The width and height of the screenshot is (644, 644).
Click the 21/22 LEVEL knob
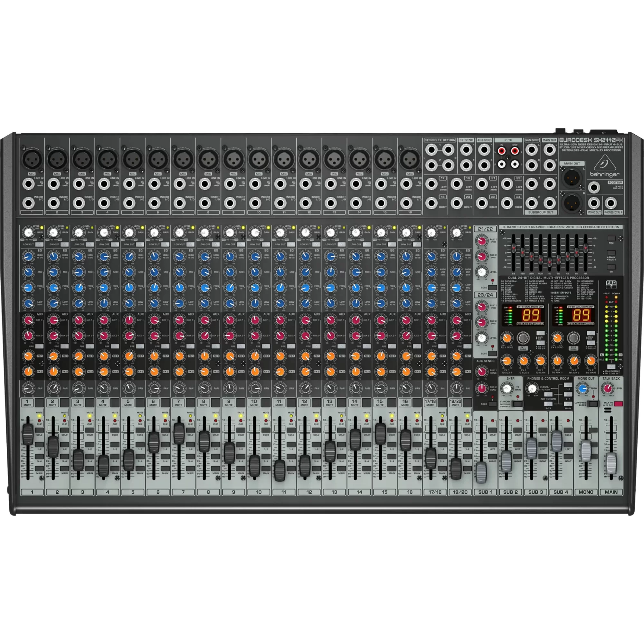[x=481, y=272]
